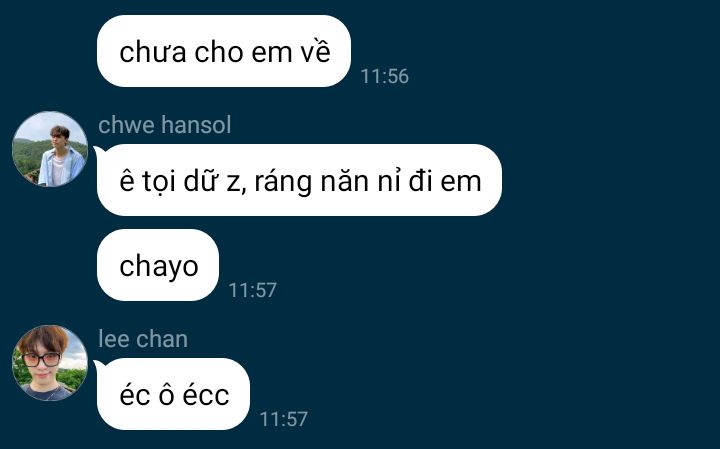Image resolution: width=720 pixels, height=449 pixels.
Task: Select the "ê tọi dữ z, ráng năn nỉ đi em" bubble
Action: click(299, 180)
